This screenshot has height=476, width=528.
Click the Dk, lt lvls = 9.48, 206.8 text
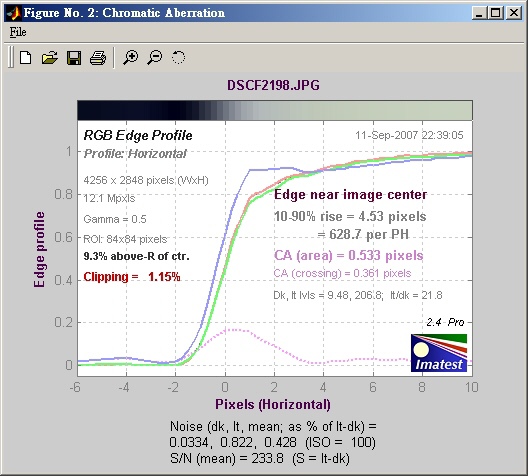click(x=328, y=296)
